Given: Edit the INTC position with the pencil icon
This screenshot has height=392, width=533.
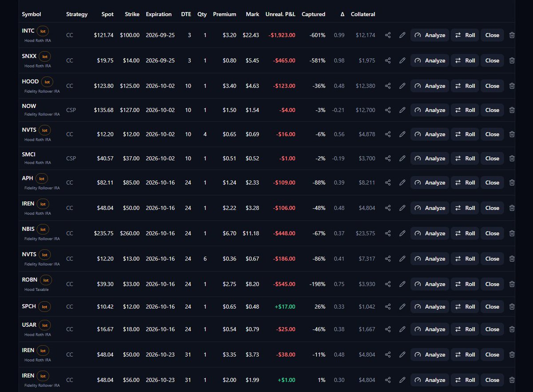Looking at the screenshot, I should pyautogui.click(x=402, y=35).
